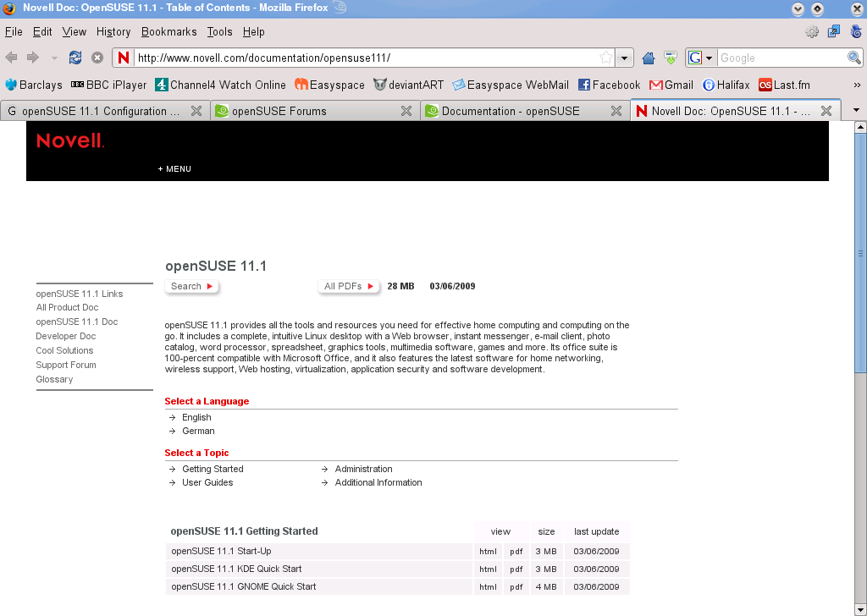Open the Halifax bookmark
The width and height of the screenshot is (867, 616).
(726, 85)
